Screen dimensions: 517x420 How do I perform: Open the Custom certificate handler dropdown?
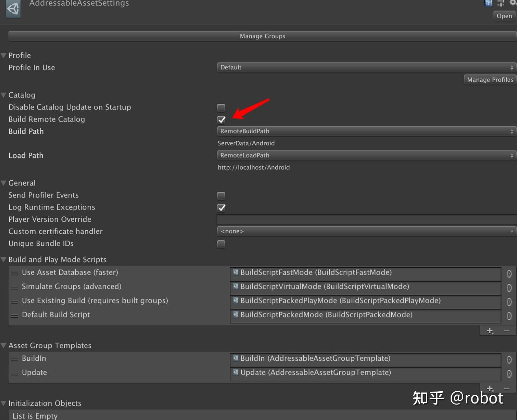pos(367,231)
